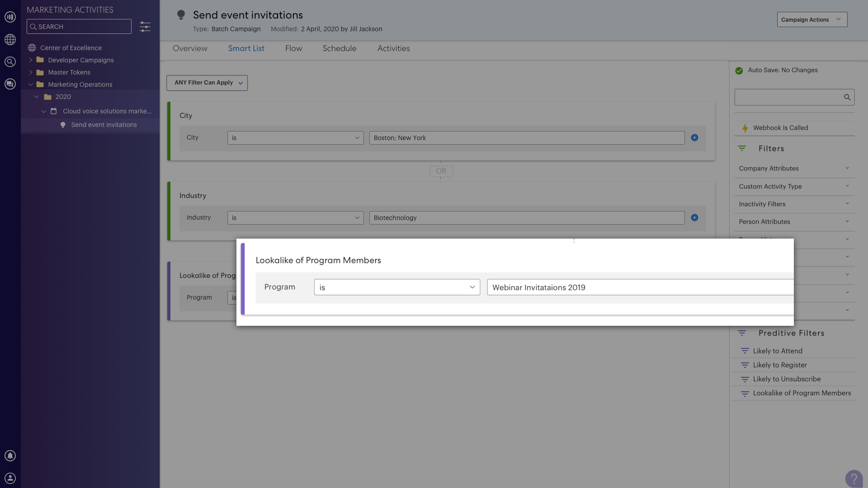Click the filter options icon beside search
Image resolution: width=868 pixels, height=488 pixels.
coord(145,27)
